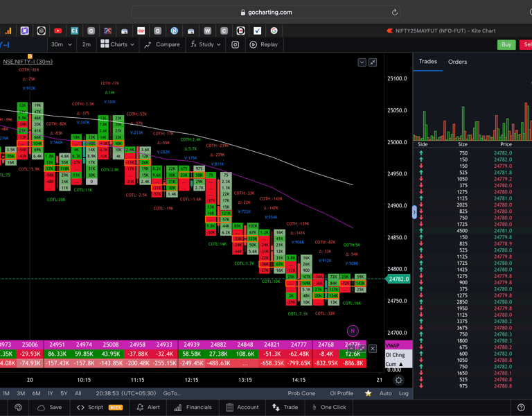The width and height of the screenshot is (532, 416).
Task: Click the NSE:NIFTY-I (30m) chart title
Action: tap(28, 62)
